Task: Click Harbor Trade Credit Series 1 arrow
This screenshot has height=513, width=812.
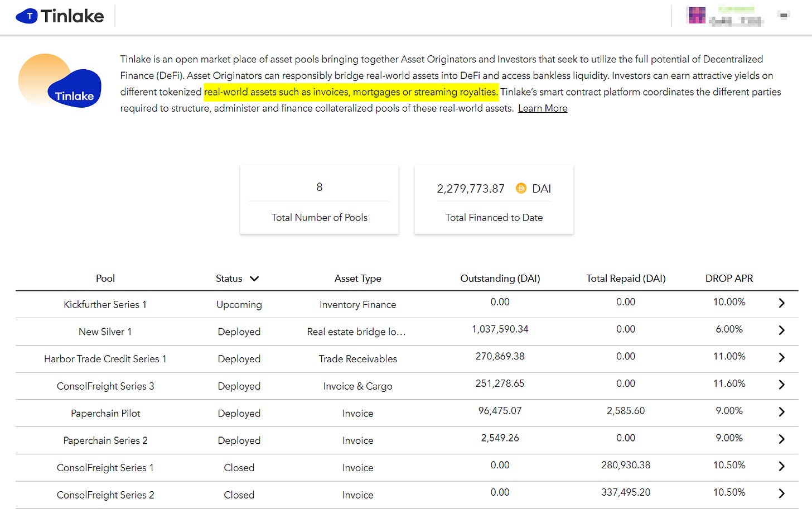Action: [x=781, y=358]
